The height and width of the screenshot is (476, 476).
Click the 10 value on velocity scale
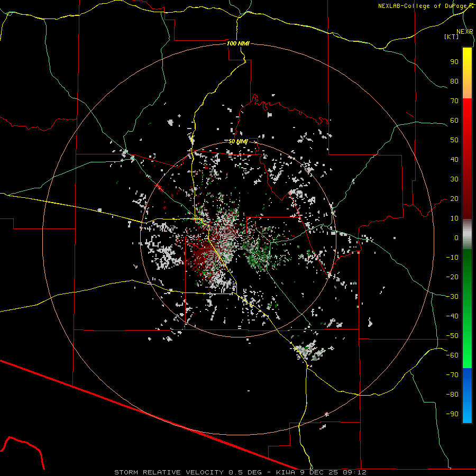coord(454,218)
